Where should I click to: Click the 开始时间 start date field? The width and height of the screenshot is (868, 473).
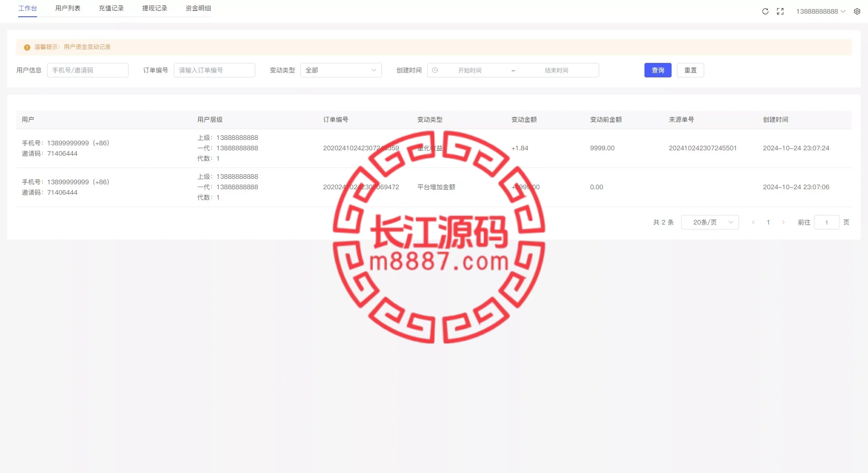pyautogui.click(x=470, y=70)
